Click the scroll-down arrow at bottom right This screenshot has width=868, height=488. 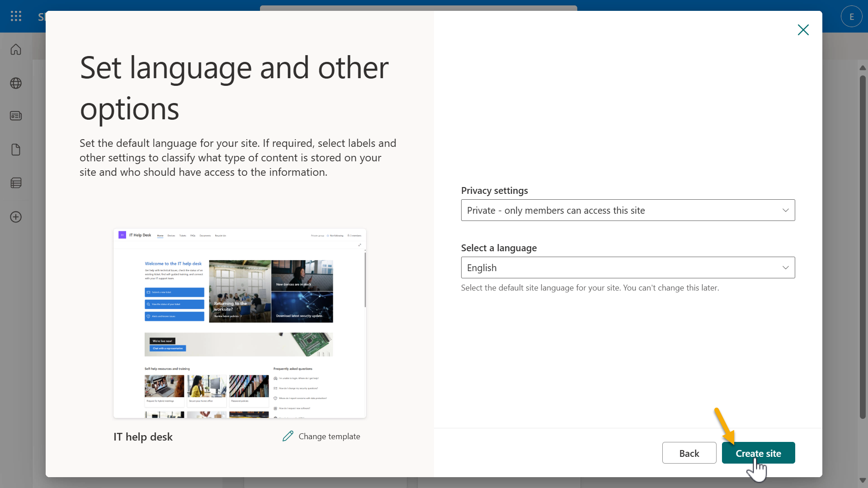pyautogui.click(x=863, y=480)
